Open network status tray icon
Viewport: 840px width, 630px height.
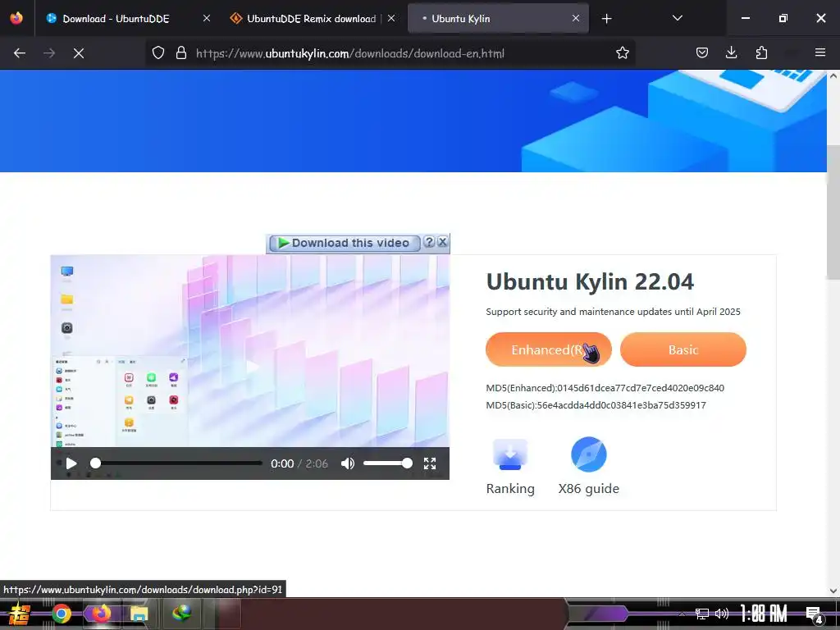702,614
